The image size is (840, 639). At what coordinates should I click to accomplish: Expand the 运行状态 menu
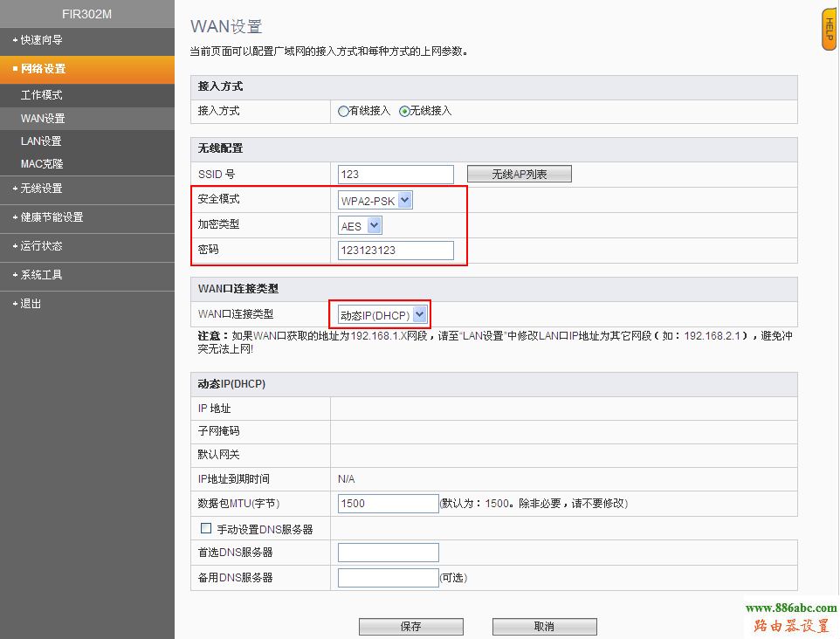tap(86, 246)
